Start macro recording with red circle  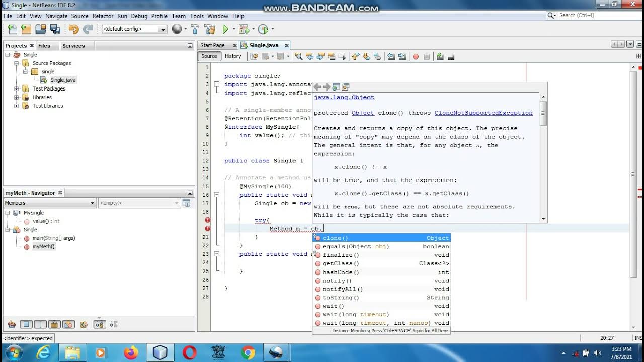click(x=416, y=56)
